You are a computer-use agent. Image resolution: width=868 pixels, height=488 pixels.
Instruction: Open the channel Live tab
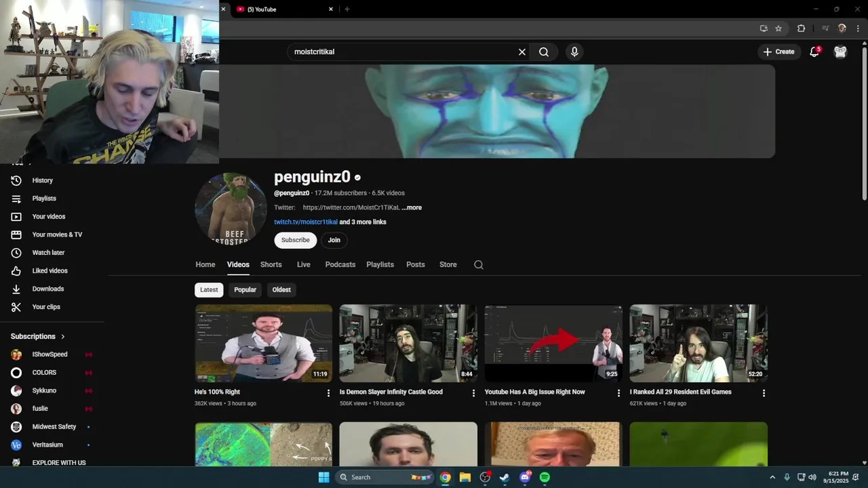(304, 265)
